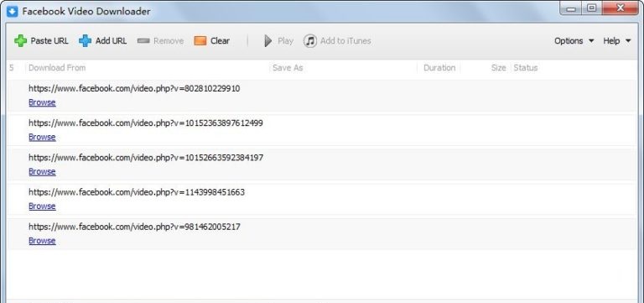This screenshot has height=303, width=644.
Task: Click the gray minus Remove icon
Action: (x=143, y=40)
